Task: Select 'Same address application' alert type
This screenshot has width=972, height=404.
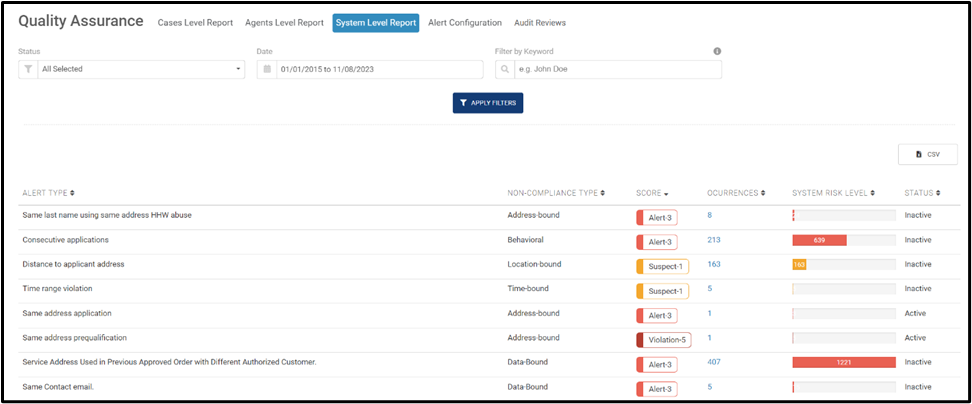Action: tap(67, 314)
